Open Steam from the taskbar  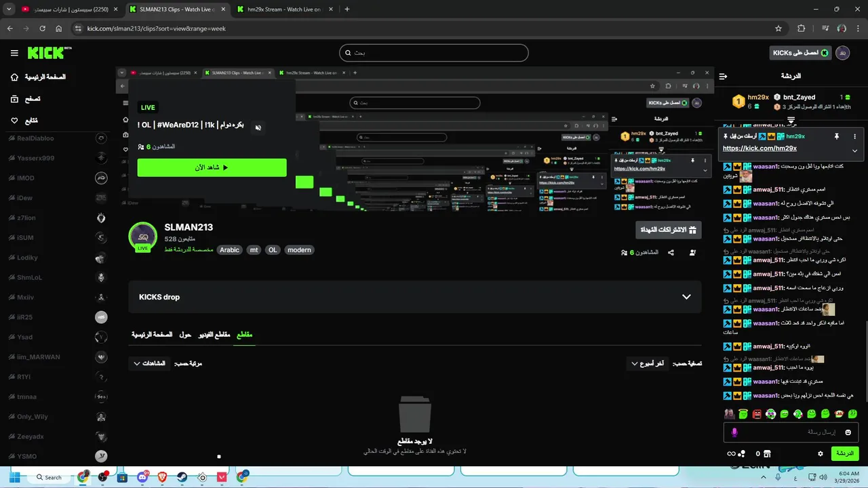[182, 477]
